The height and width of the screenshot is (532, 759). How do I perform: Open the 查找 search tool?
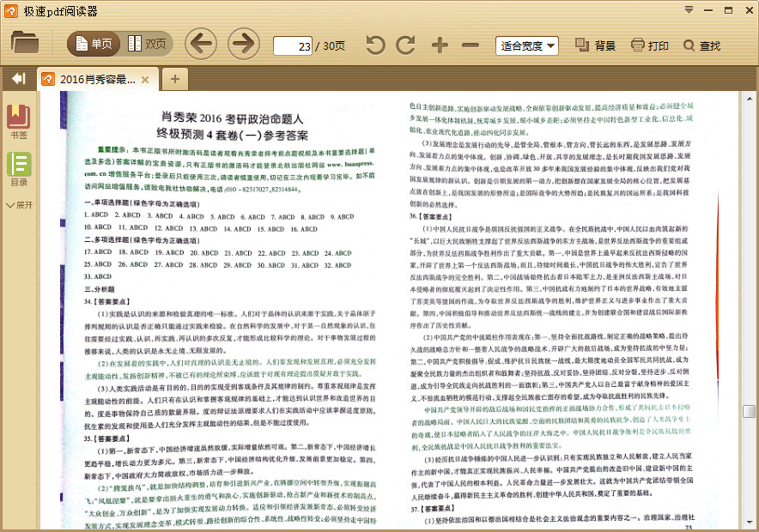click(x=701, y=46)
